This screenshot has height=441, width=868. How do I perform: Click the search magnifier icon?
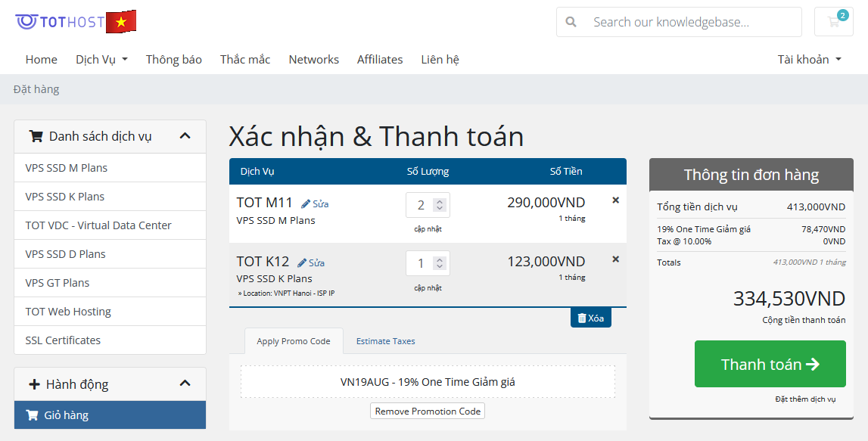click(571, 22)
